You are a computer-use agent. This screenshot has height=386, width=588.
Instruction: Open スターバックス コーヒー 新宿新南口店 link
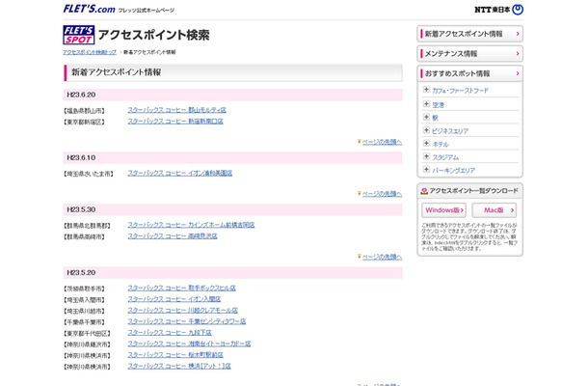click(175, 122)
